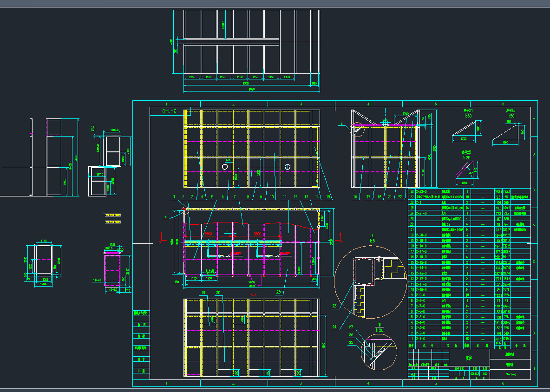Image resolution: width=550 pixels, height=392 pixels.
Task: Select the left red 3600 dimension text
Action: [209, 234]
